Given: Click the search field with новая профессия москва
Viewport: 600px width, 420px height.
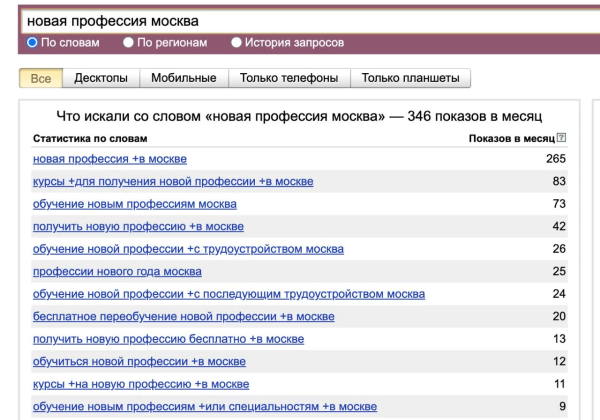Looking at the screenshot, I should coord(310,21).
